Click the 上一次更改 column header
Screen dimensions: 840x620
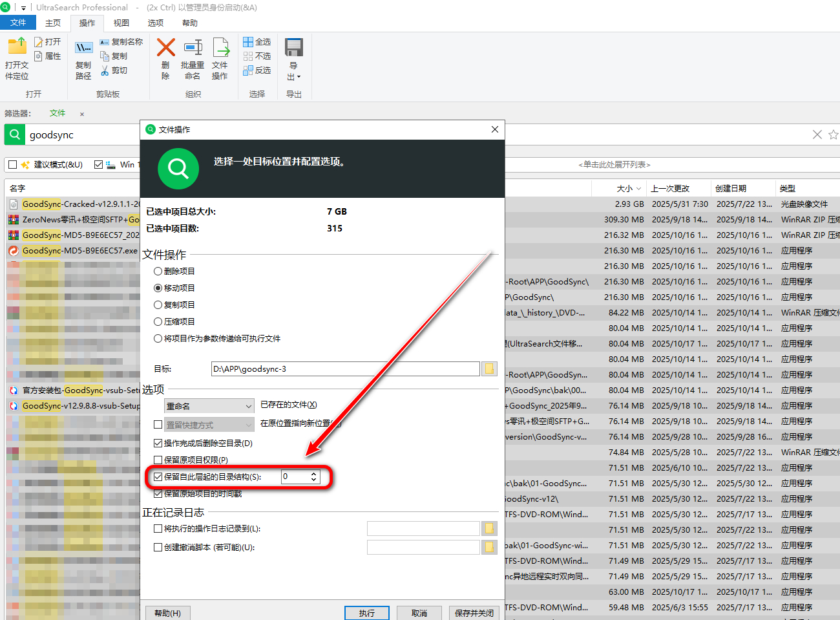[x=678, y=189]
